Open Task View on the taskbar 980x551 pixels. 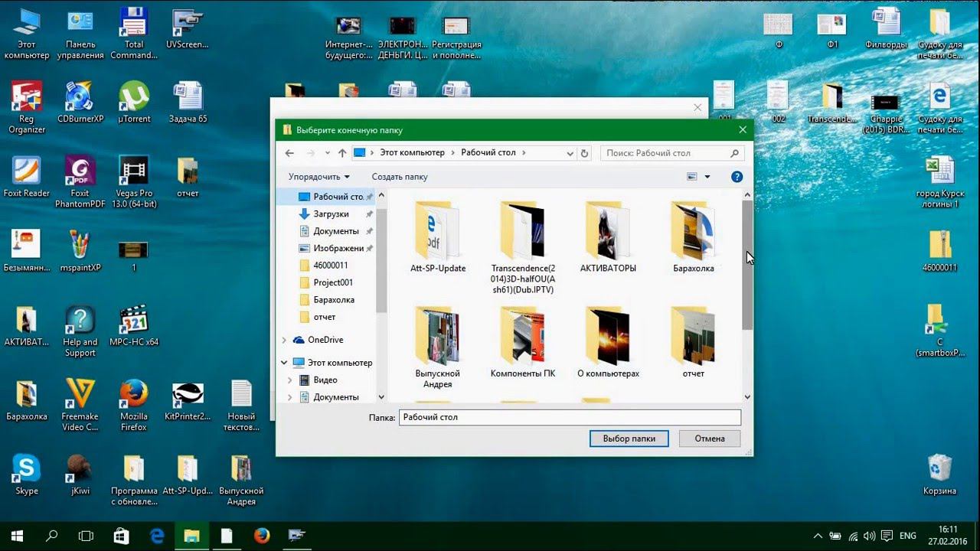[87, 536]
